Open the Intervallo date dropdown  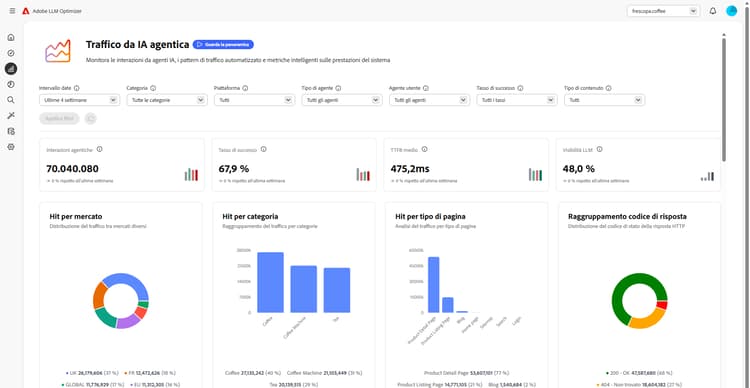[x=79, y=100]
